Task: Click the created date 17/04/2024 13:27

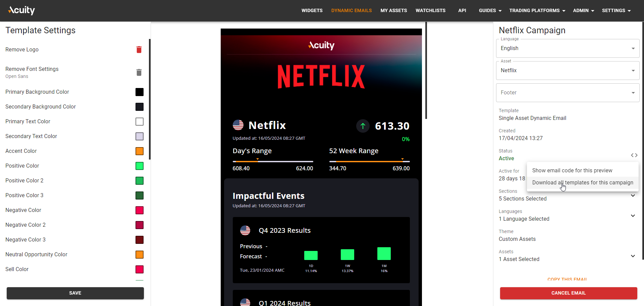Action: click(521, 138)
